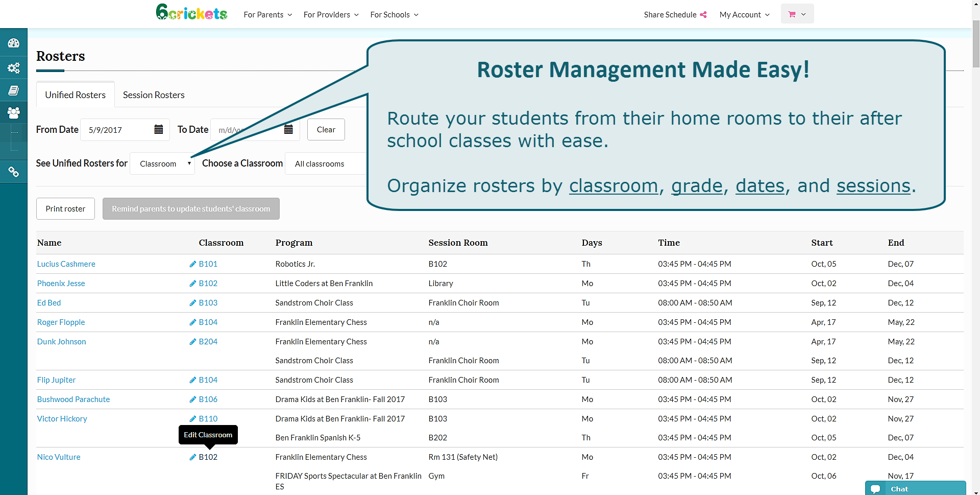Open Phoenix Jesse's student link

coord(61,284)
